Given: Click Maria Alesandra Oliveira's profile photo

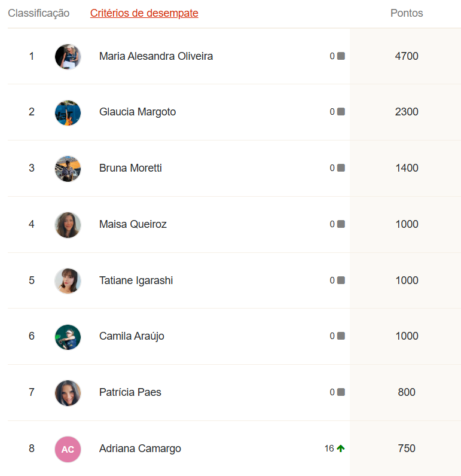Looking at the screenshot, I should coord(68,57).
